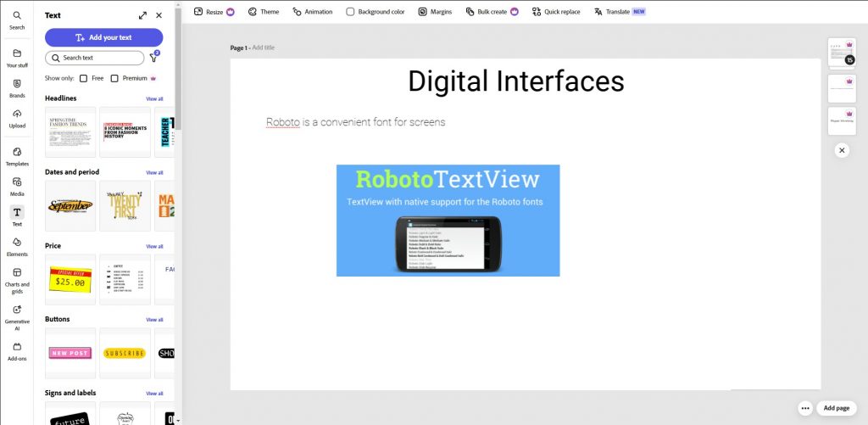Choose Springtime Fashion Trends headline template
The width and height of the screenshot is (868, 425).
(x=70, y=131)
